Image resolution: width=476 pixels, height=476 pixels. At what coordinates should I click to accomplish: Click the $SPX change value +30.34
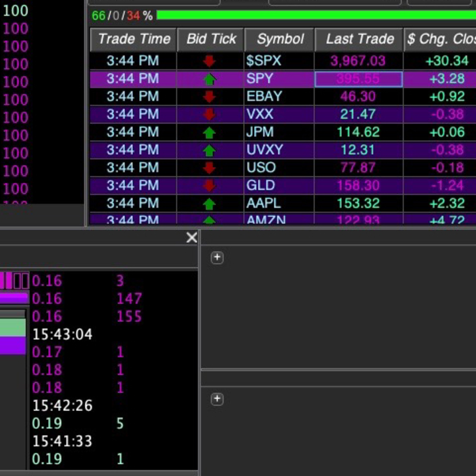pos(447,61)
